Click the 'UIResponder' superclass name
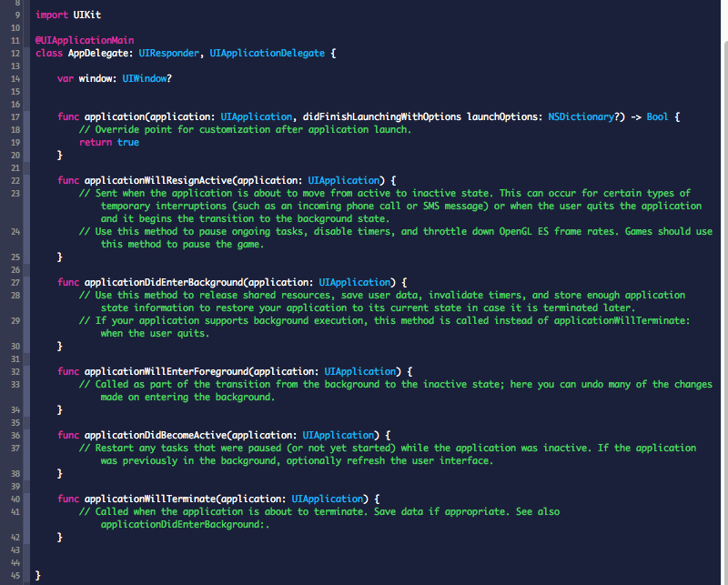The image size is (728, 585). 169,53
